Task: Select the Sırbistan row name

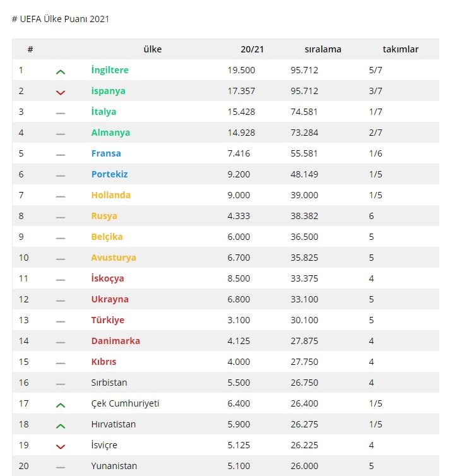Action: (109, 383)
